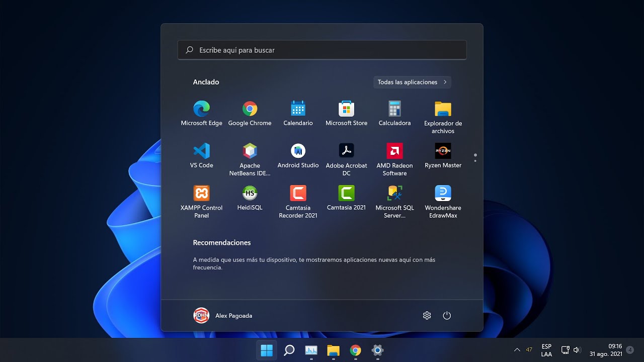Image resolution: width=644 pixels, height=362 pixels.
Task: Launch Camtasia Recorder 2021
Action: 298,202
